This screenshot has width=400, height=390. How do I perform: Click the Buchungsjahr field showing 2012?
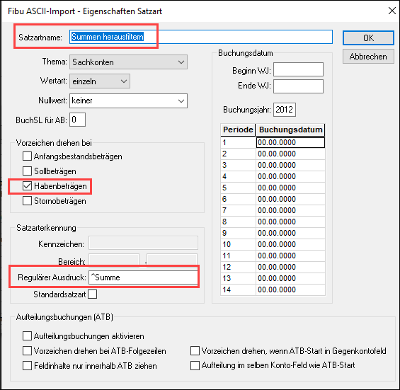(284, 110)
